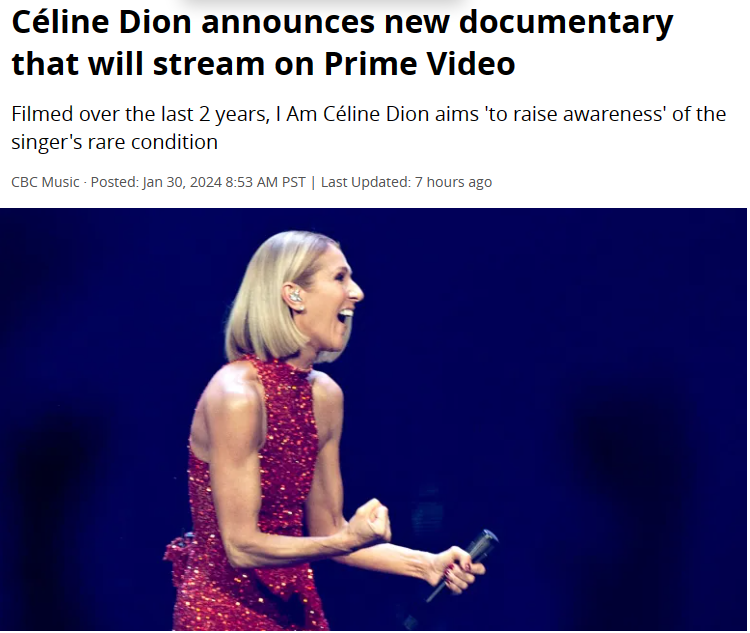Viewport: 750px width, 633px height.
Task: Click the 'CBC Music' byline
Action: (x=45, y=182)
